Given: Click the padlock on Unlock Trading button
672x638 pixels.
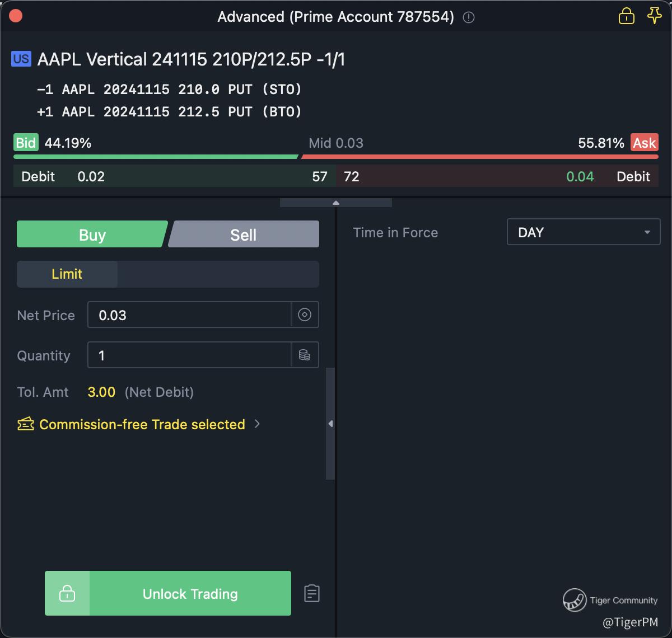Looking at the screenshot, I should 67,593.
